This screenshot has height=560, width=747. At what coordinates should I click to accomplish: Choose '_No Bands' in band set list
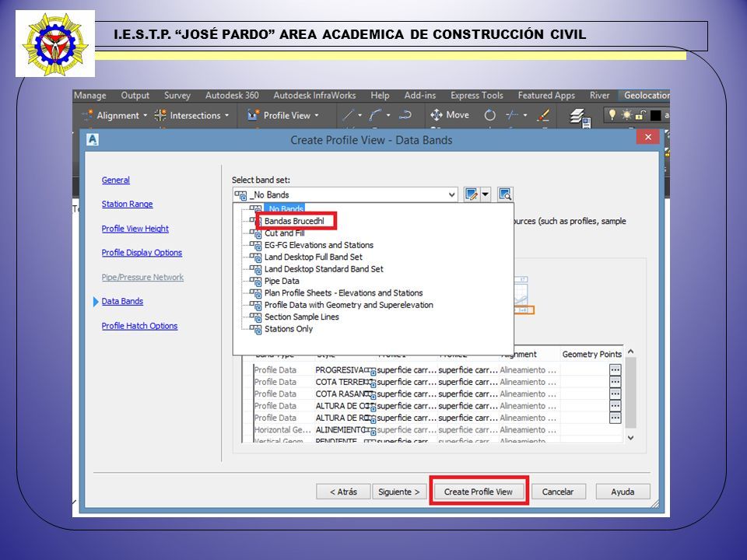point(285,208)
